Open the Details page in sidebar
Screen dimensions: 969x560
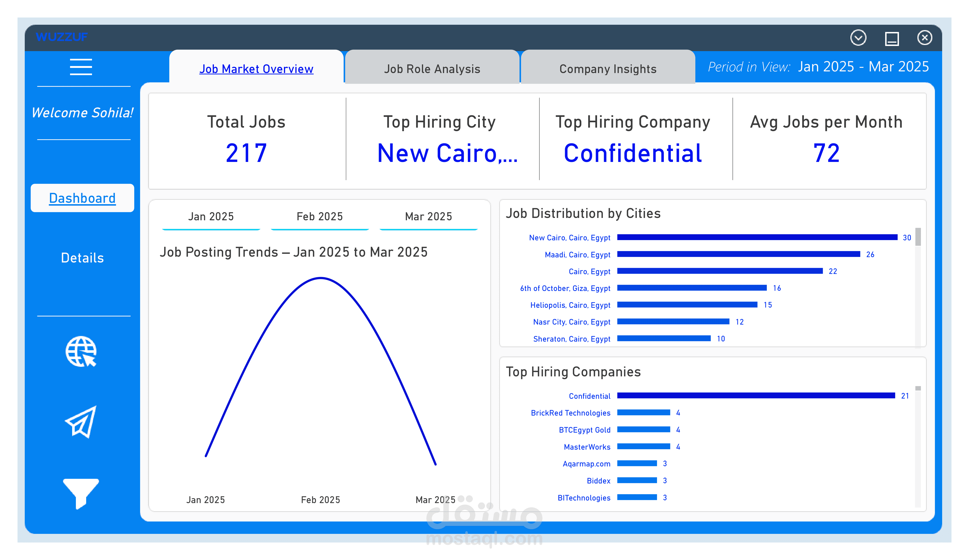[82, 258]
